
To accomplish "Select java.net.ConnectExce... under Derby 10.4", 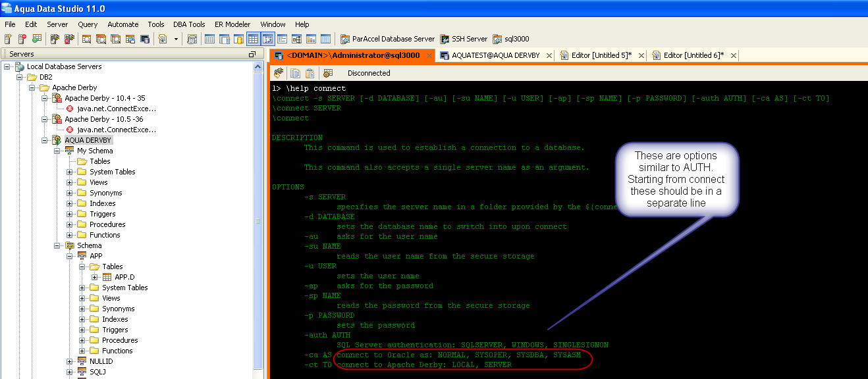I will (x=117, y=109).
